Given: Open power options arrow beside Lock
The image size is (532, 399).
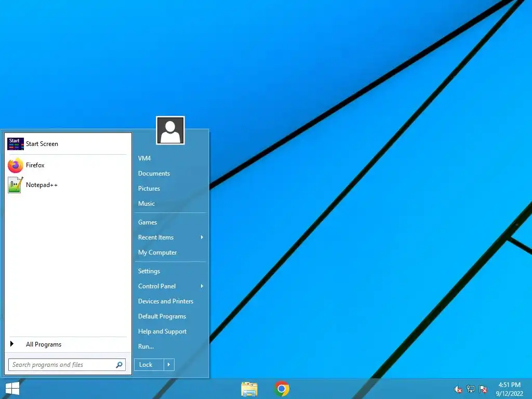Looking at the screenshot, I should click(x=169, y=365).
